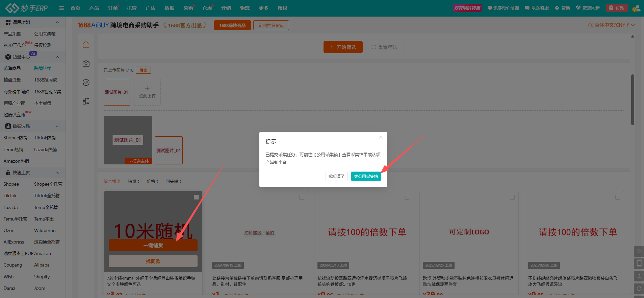Image resolution: width=644 pixels, height=298 pixels.
Task: Click the user avatar icon at top right
Action: (636, 8)
